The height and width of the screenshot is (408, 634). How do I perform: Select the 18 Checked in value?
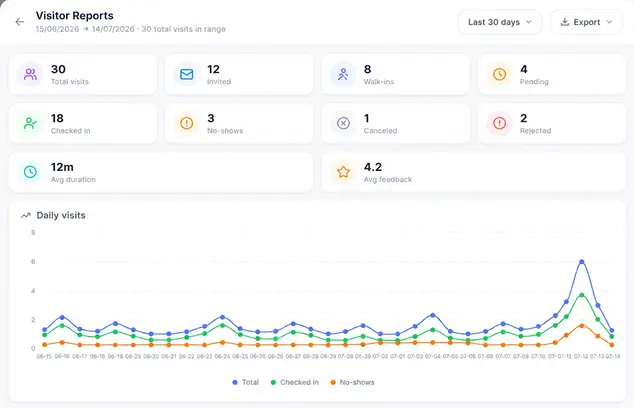point(57,118)
